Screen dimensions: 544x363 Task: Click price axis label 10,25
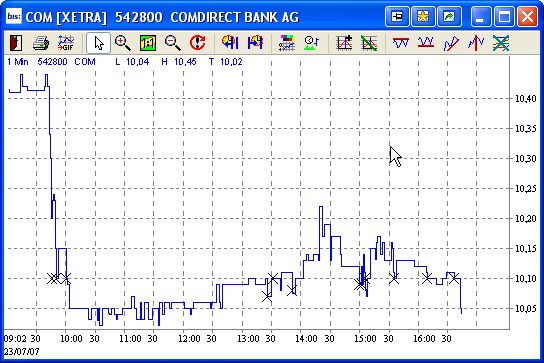526,188
